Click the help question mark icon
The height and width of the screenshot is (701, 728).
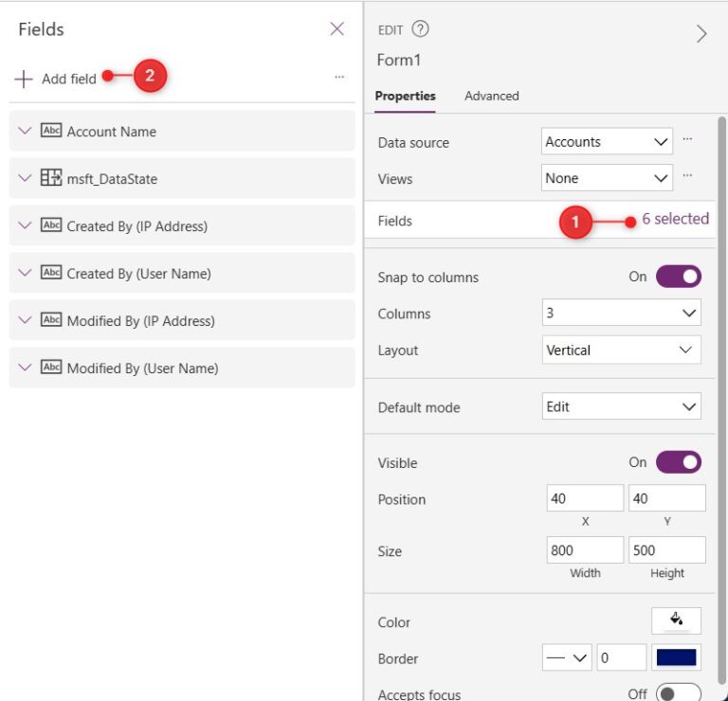point(420,29)
